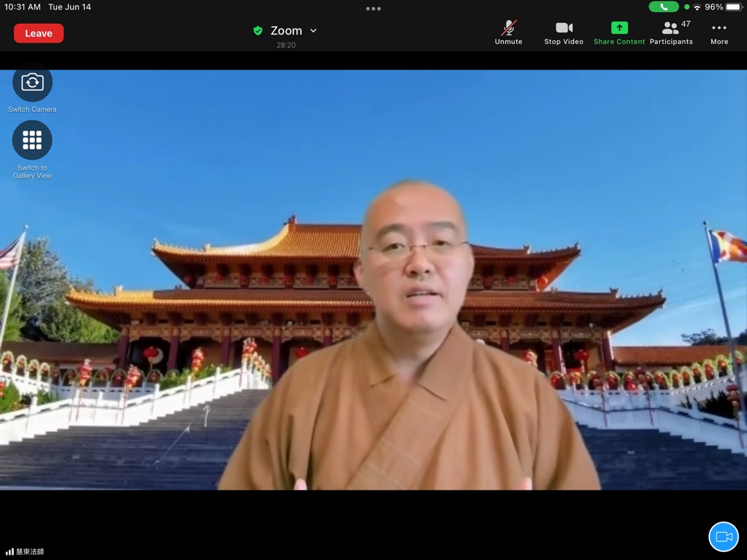The width and height of the screenshot is (747, 560).
Task: Tap the green phone call indicator
Action: click(664, 7)
